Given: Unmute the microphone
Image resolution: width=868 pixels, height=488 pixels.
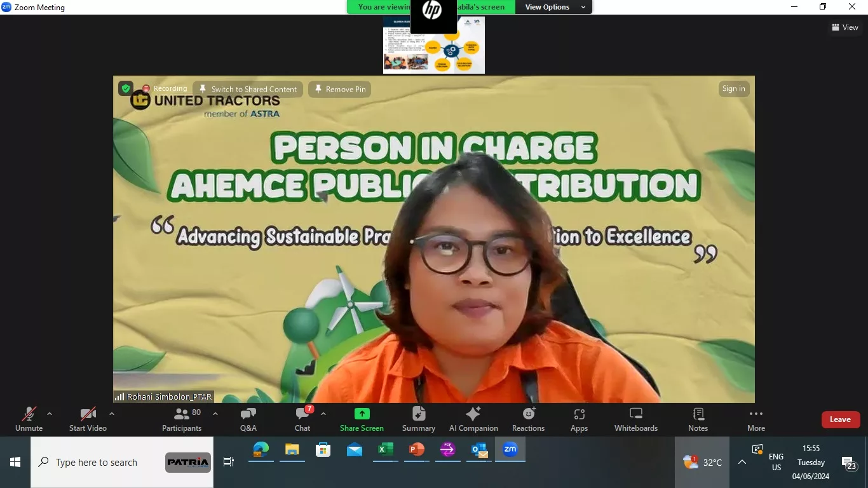Looking at the screenshot, I should coord(29,419).
